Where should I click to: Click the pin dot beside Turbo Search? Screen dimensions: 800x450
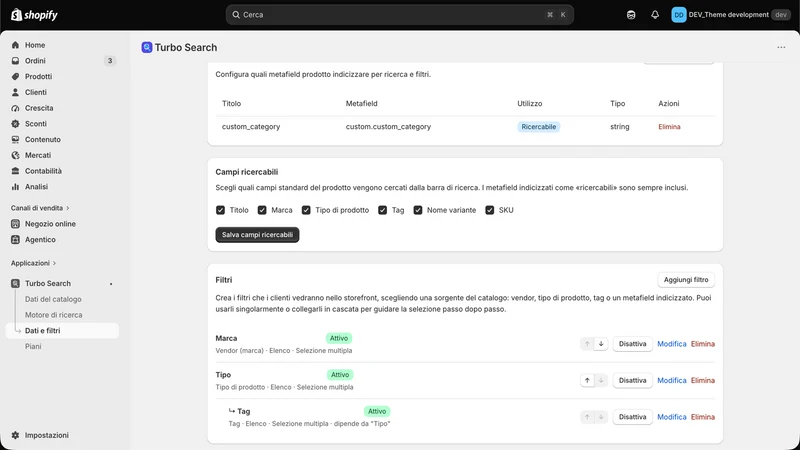(x=111, y=284)
